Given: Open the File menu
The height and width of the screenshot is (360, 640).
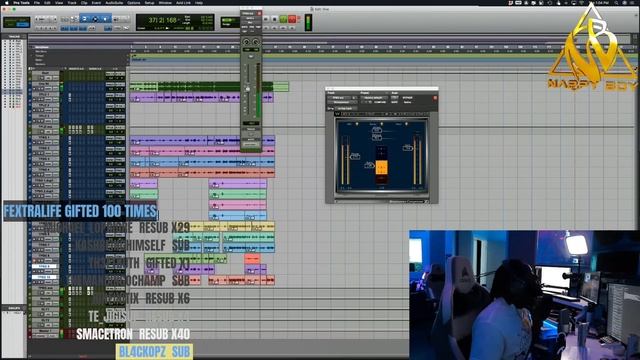Looking at the screenshot, I should pos(37,2).
